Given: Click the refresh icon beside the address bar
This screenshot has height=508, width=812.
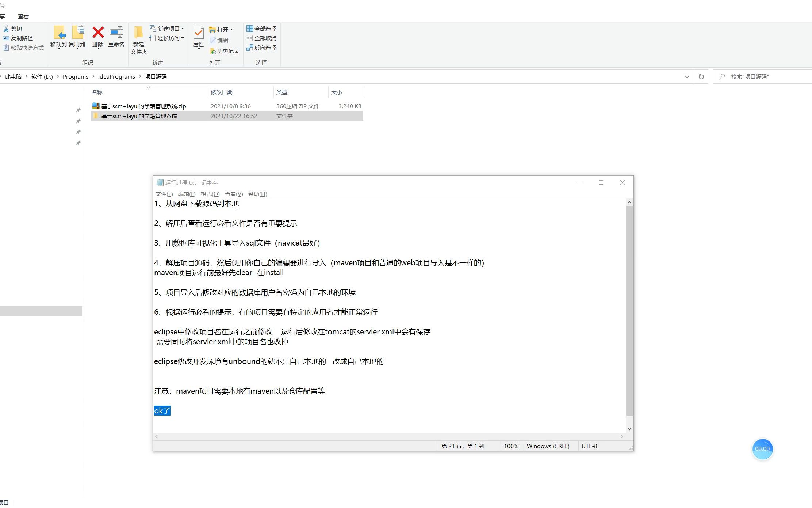Looking at the screenshot, I should pos(701,76).
